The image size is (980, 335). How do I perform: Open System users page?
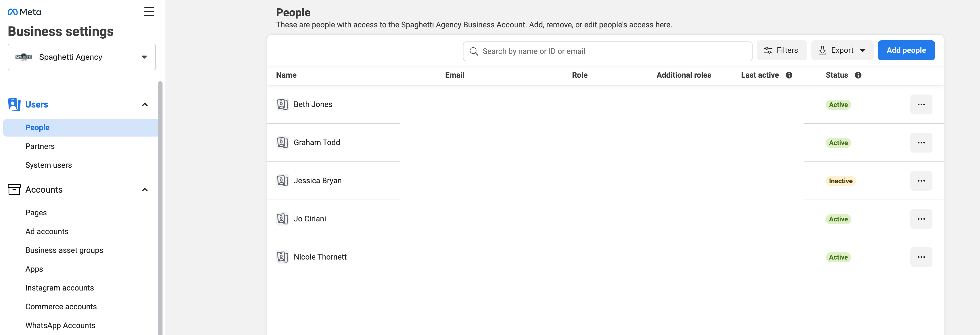tap(49, 165)
